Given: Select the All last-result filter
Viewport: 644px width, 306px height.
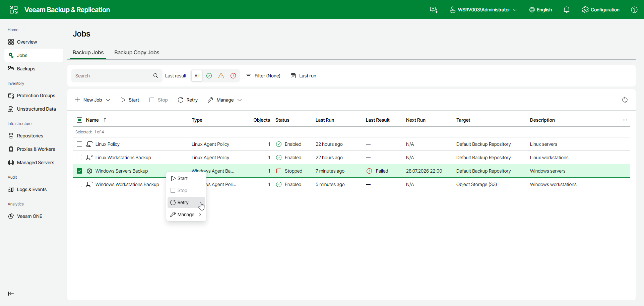Looking at the screenshot, I should (x=197, y=76).
